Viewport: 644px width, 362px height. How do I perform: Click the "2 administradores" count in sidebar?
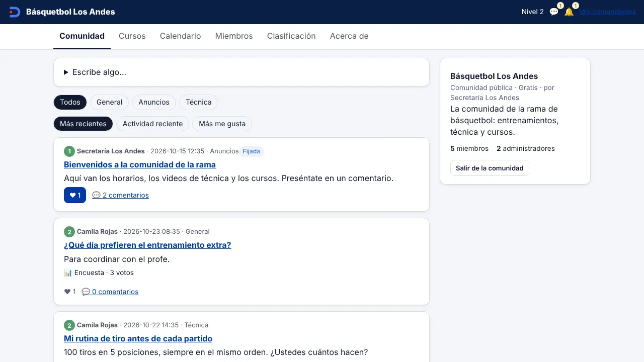click(x=526, y=149)
